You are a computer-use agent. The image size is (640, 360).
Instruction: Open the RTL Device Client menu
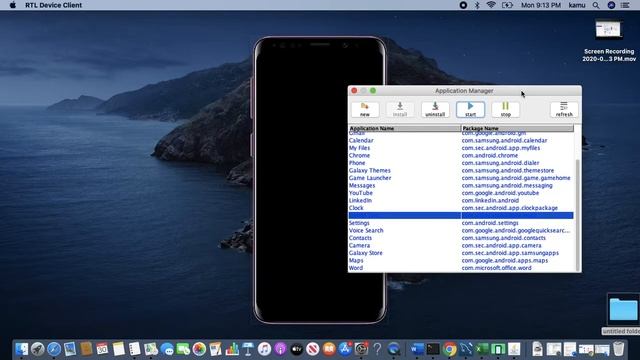(53, 5)
